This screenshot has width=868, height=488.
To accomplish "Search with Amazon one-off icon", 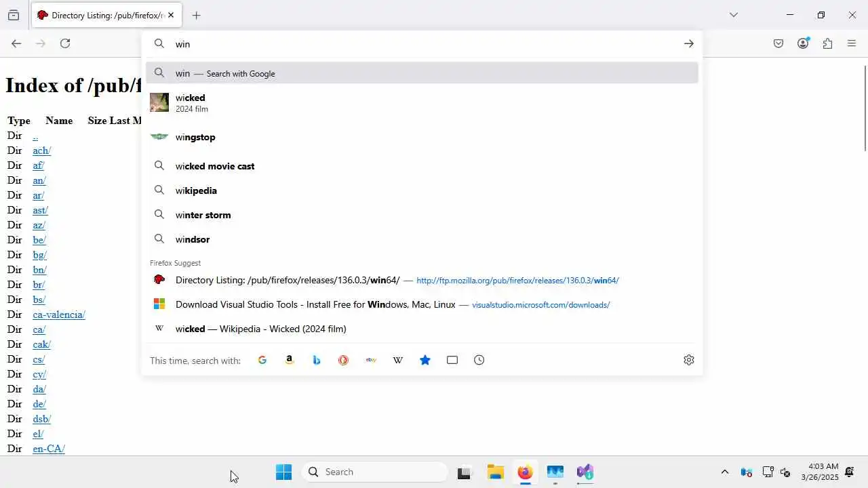I will [x=290, y=360].
